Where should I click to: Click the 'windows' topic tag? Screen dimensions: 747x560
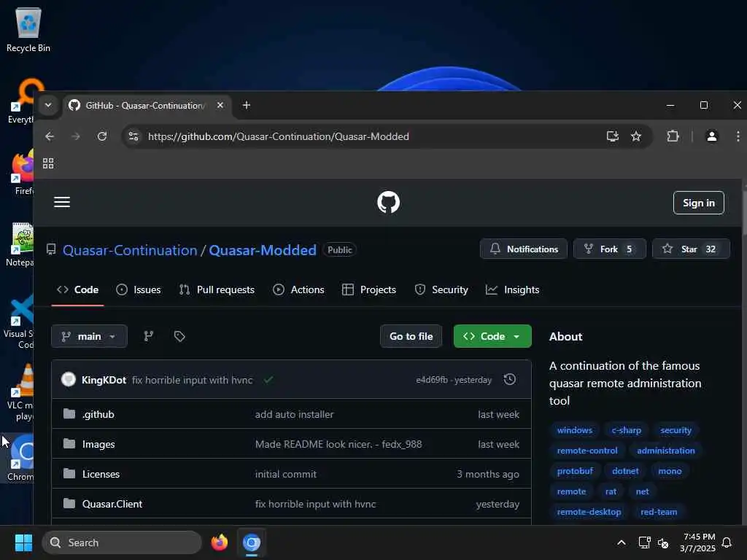(x=575, y=430)
